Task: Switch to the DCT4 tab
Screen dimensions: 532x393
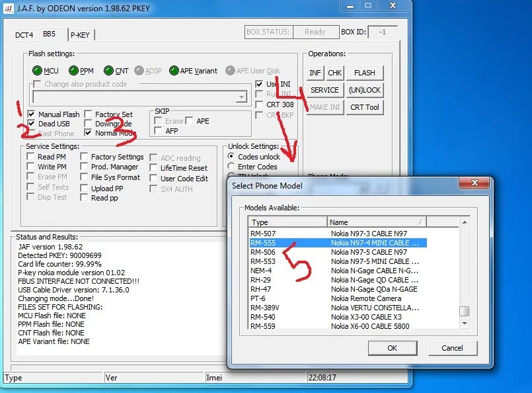Action: [24, 35]
